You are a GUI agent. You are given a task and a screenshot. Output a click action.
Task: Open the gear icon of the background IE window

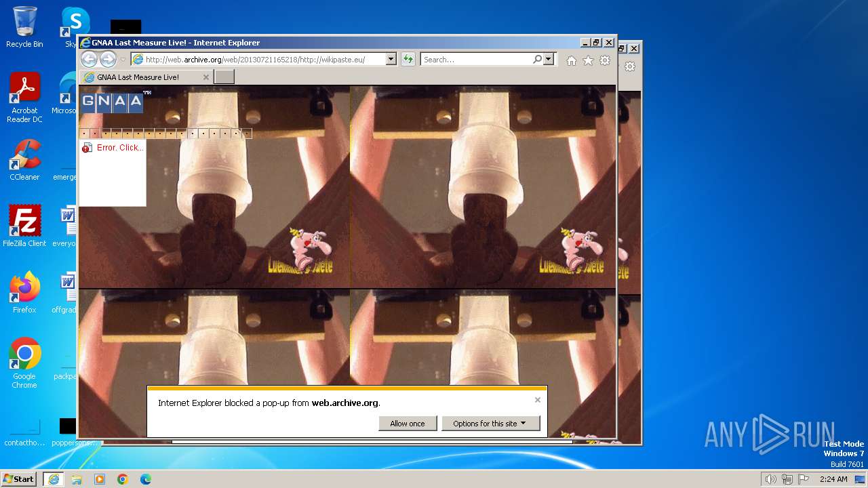pyautogui.click(x=630, y=66)
